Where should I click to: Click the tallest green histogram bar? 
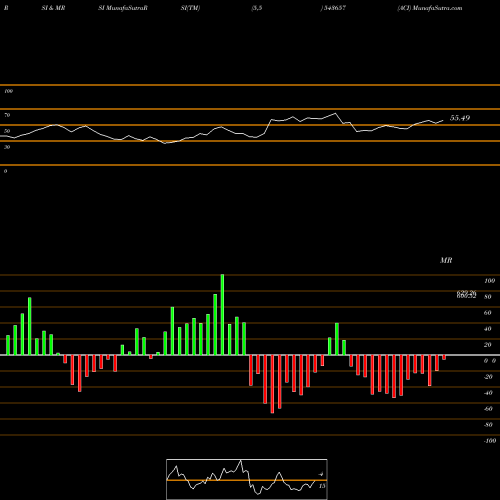222,315
